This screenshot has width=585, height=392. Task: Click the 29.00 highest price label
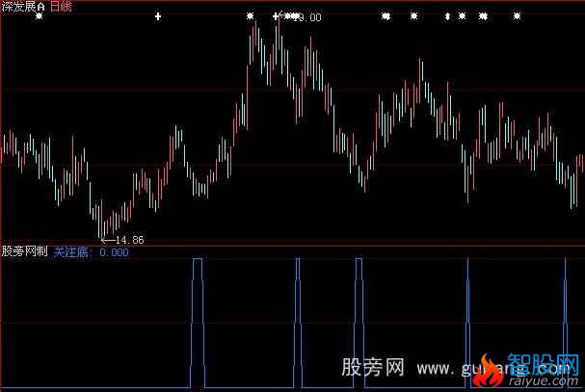pyautogui.click(x=307, y=17)
